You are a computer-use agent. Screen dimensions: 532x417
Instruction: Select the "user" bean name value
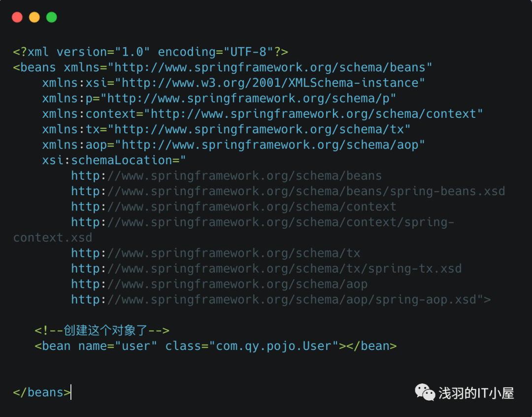pyautogui.click(x=136, y=346)
